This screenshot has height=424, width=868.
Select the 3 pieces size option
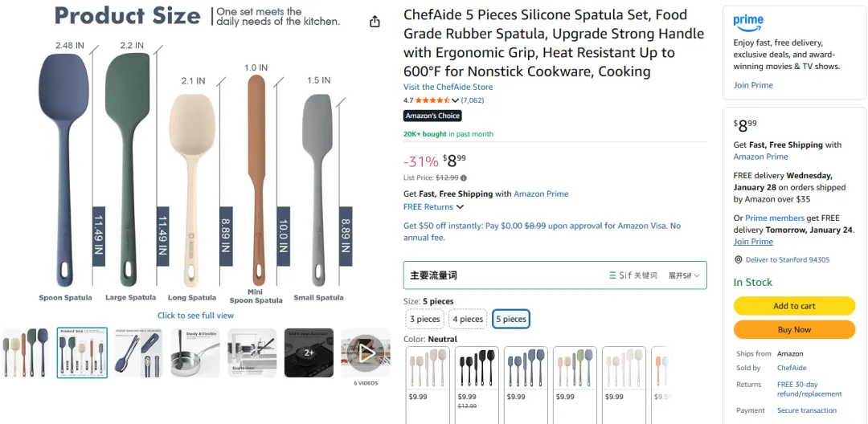pos(424,319)
